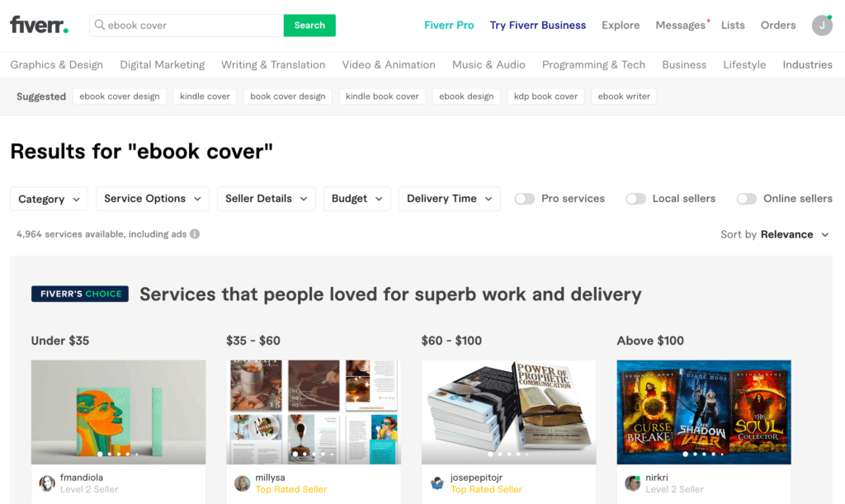Screen dimensions: 845x504
Task: Click the green Search button
Action: click(309, 25)
